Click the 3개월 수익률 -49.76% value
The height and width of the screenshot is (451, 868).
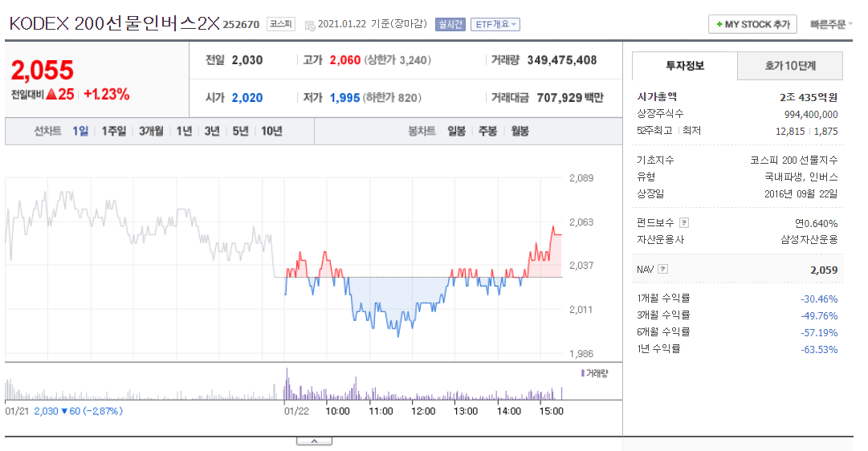tap(819, 316)
